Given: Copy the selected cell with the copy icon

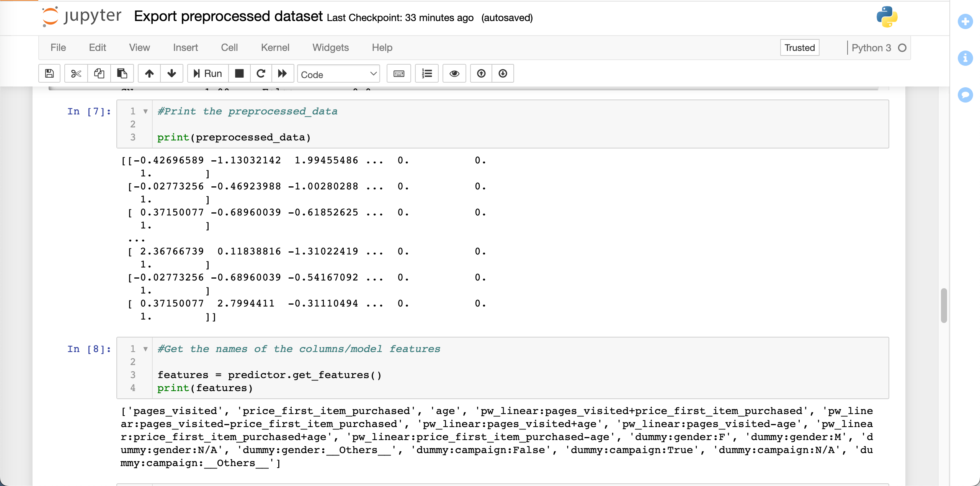Looking at the screenshot, I should point(99,73).
